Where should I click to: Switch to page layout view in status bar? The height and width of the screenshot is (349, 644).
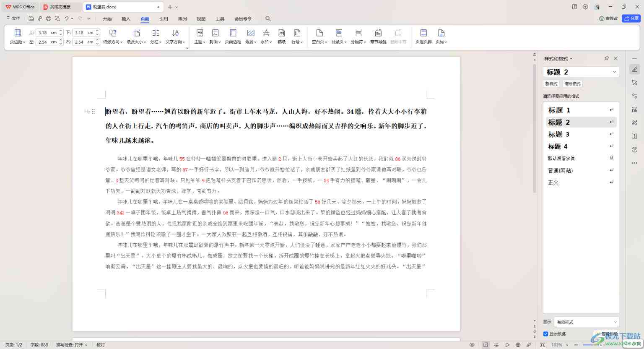pos(486,345)
